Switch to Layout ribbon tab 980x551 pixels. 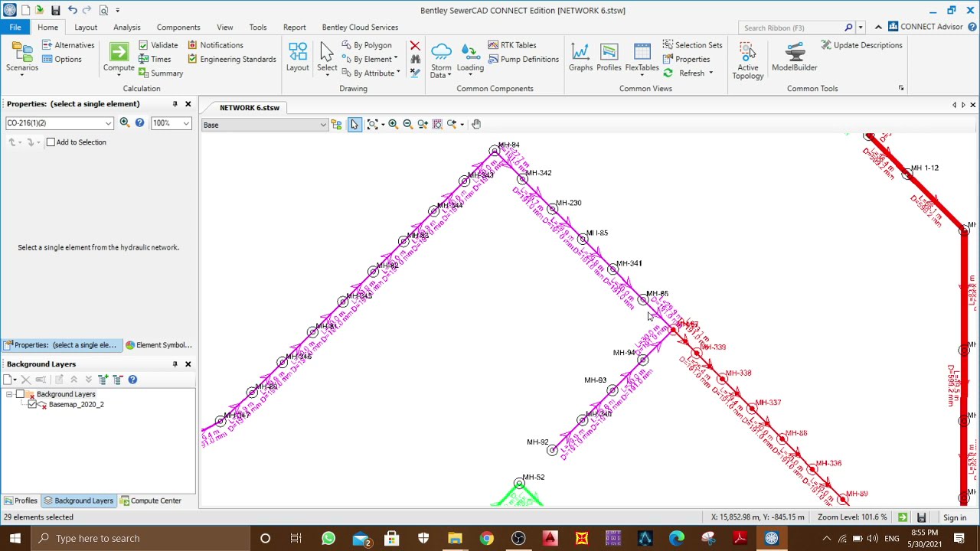coord(86,28)
